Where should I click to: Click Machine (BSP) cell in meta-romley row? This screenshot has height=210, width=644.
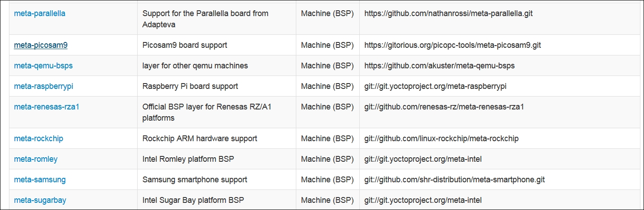327,159
